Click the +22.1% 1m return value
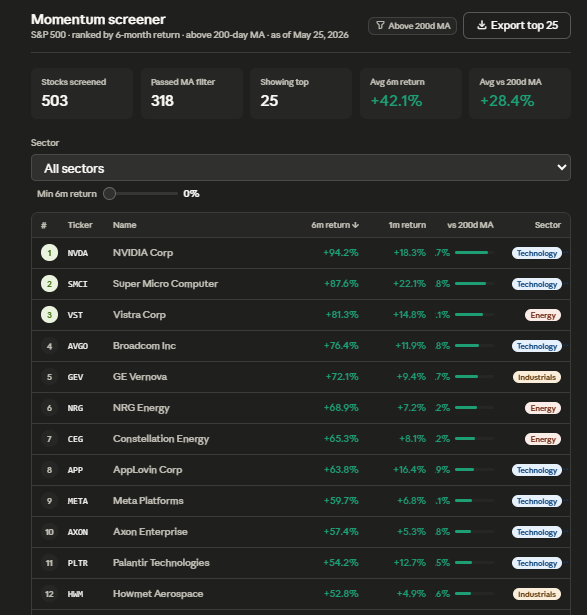This screenshot has width=587, height=615. [409, 284]
